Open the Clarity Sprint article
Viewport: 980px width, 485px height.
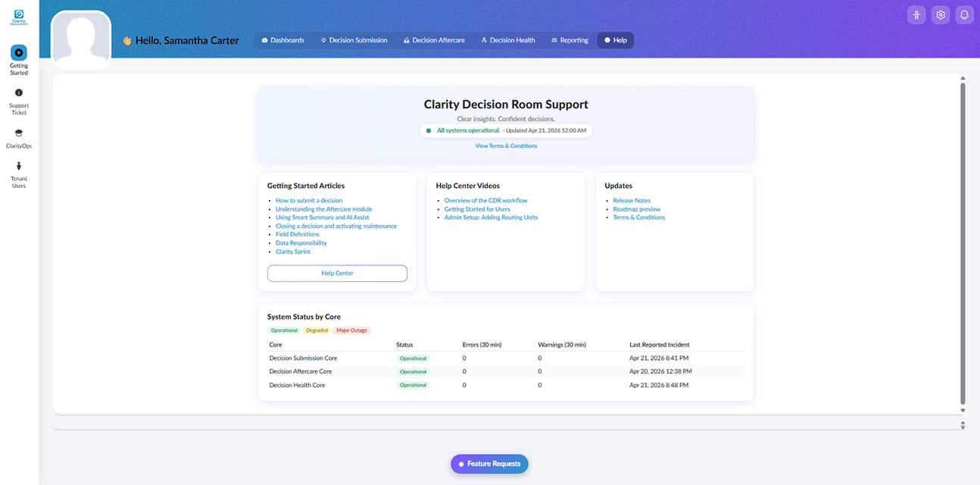pos(293,252)
